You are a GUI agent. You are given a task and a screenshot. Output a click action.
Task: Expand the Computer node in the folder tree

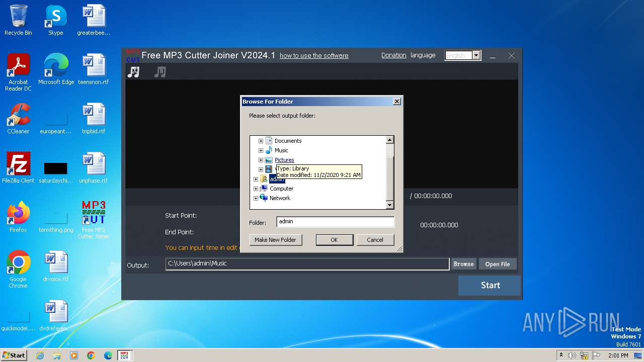[x=256, y=189]
